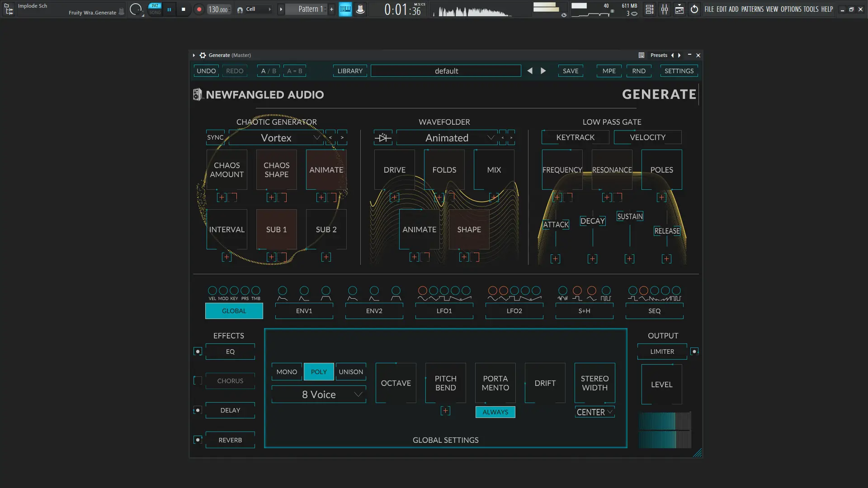Click the typing keyboard to piano icon
The image size is (868, 488).
[x=345, y=9]
